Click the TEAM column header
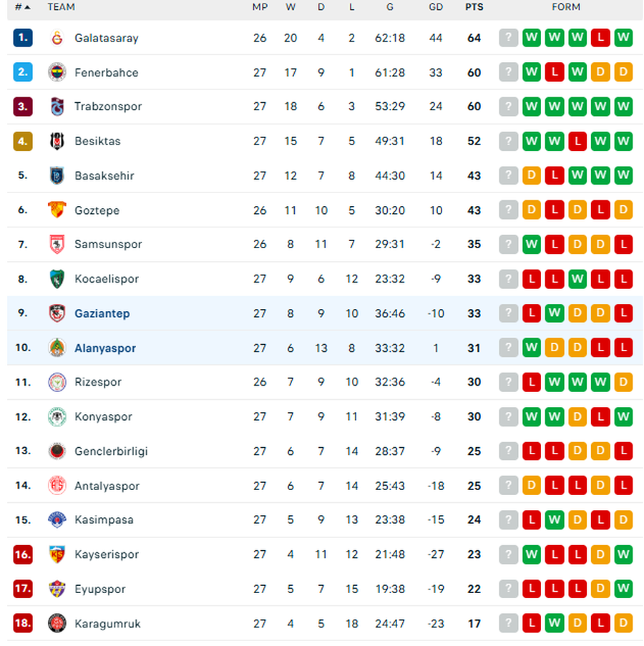The width and height of the screenshot is (644, 646). click(x=62, y=7)
